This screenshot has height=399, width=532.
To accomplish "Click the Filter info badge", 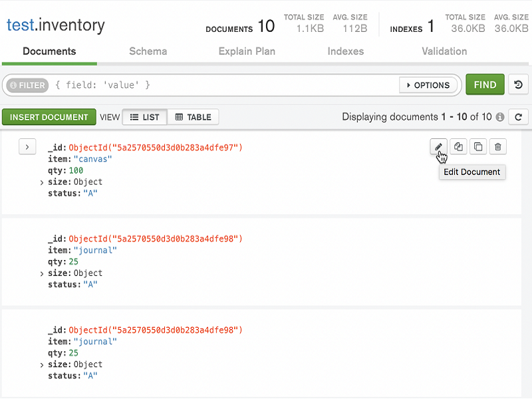I will pyautogui.click(x=27, y=85).
